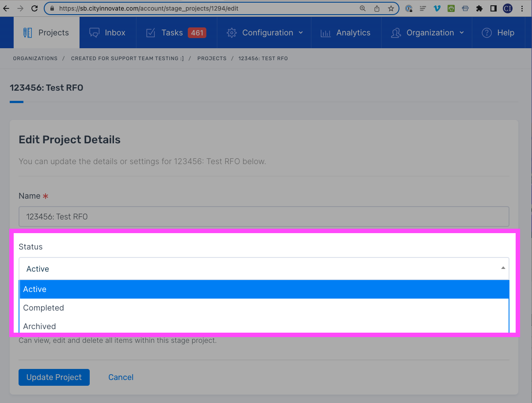Image resolution: width=532 pixels, height=403 pixels.
Task: Click the blue printer extension icon
Action: (x=465, y=8)
